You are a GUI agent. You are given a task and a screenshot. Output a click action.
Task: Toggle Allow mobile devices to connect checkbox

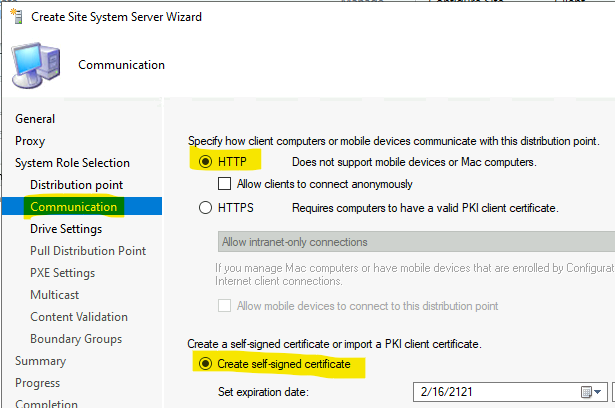coord(224,306)
